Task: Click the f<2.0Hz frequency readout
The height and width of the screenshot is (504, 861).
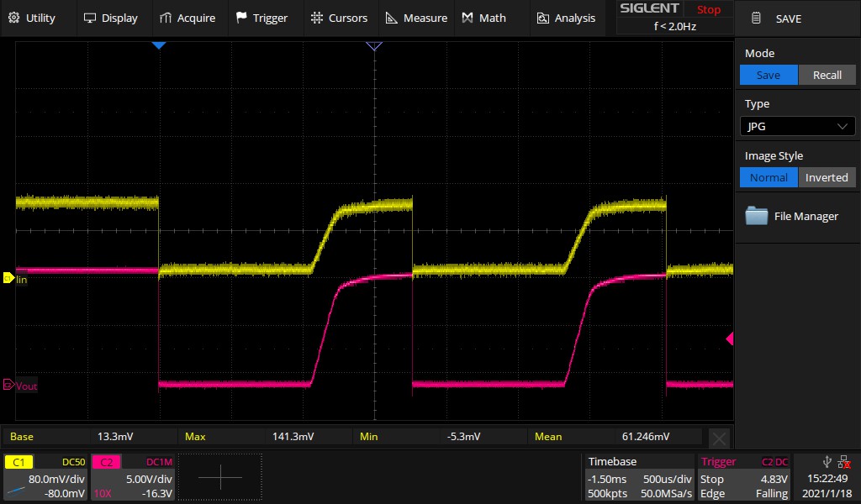Action: click(675, 26)
